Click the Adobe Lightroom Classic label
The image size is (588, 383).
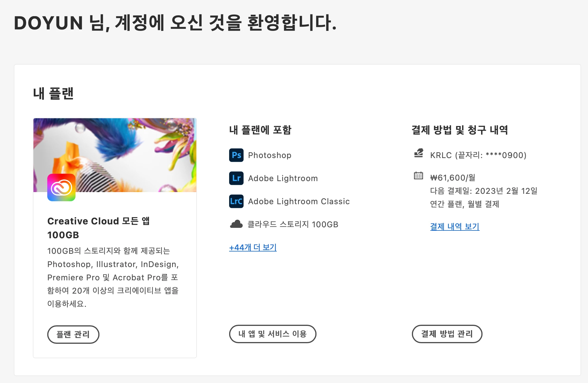[299, 201]
